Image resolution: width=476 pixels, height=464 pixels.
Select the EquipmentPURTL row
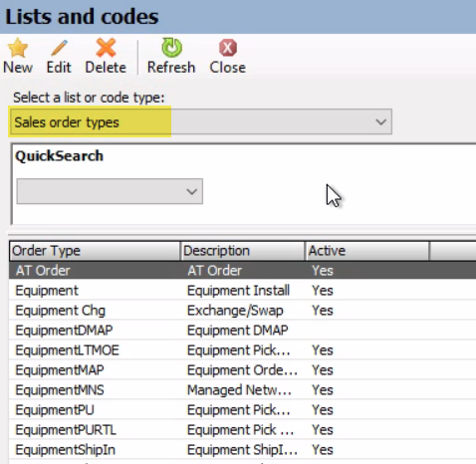pyautogui.click(x=242, y=430)
